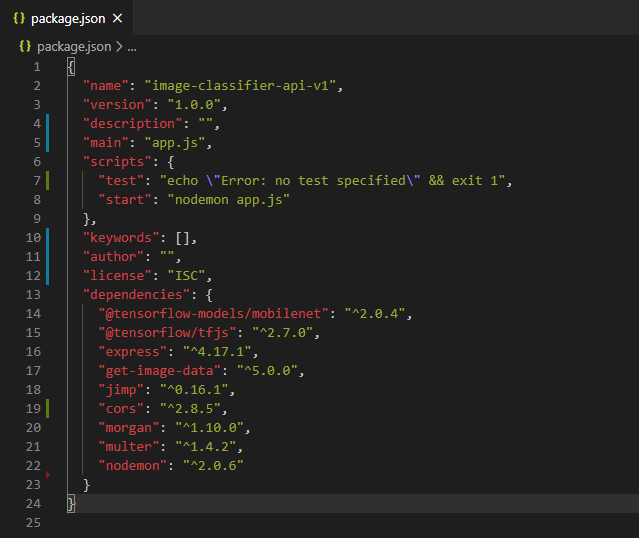
Task: Click the opening brace on line 1
Action: point(71,66)
